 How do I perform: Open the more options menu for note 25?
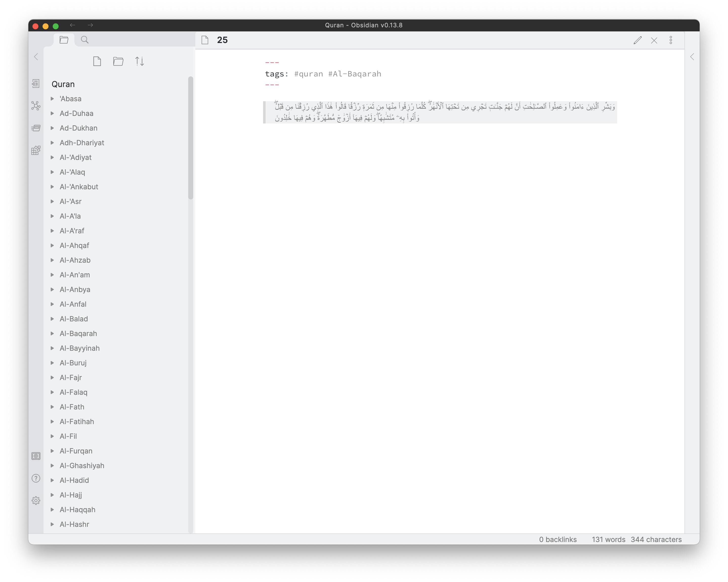click(671, 40)
